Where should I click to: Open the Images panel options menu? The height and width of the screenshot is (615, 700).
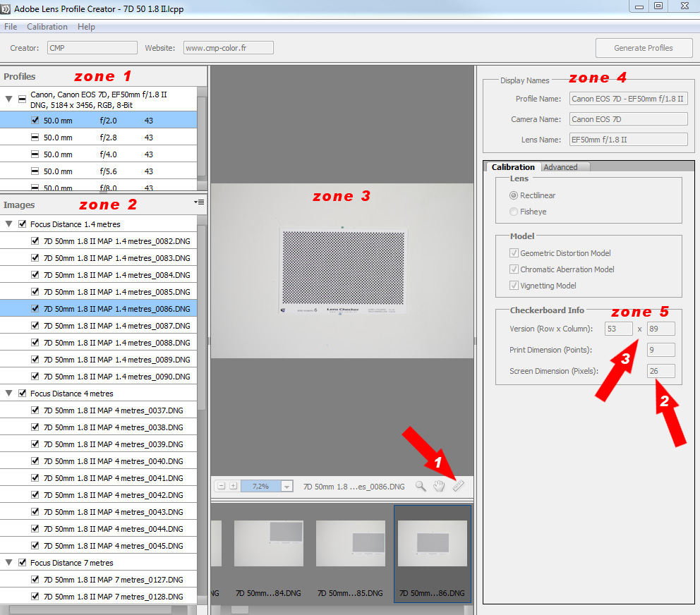[200, 202]
